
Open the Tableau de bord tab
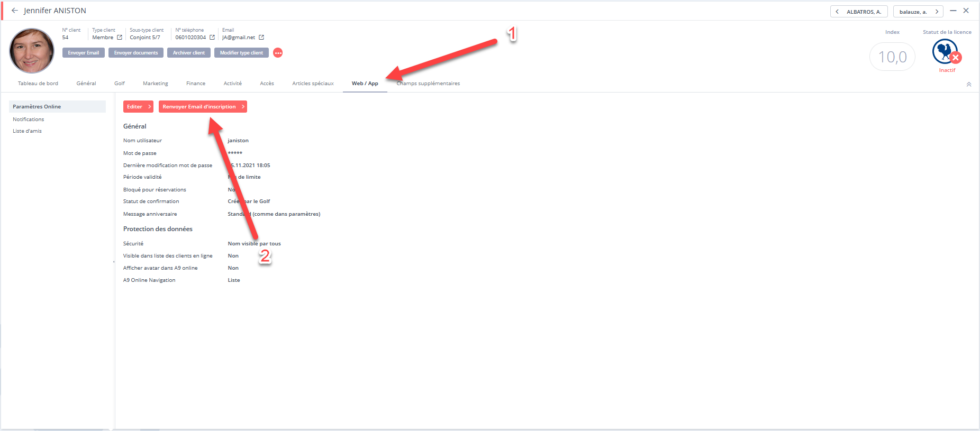(38, 84)
